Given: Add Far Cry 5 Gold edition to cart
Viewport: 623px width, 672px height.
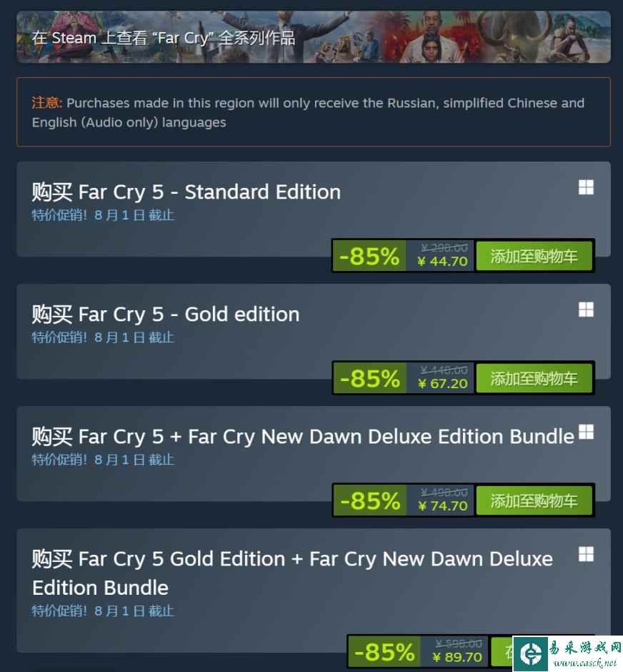Looking at the screenshot, I should 534,378.
